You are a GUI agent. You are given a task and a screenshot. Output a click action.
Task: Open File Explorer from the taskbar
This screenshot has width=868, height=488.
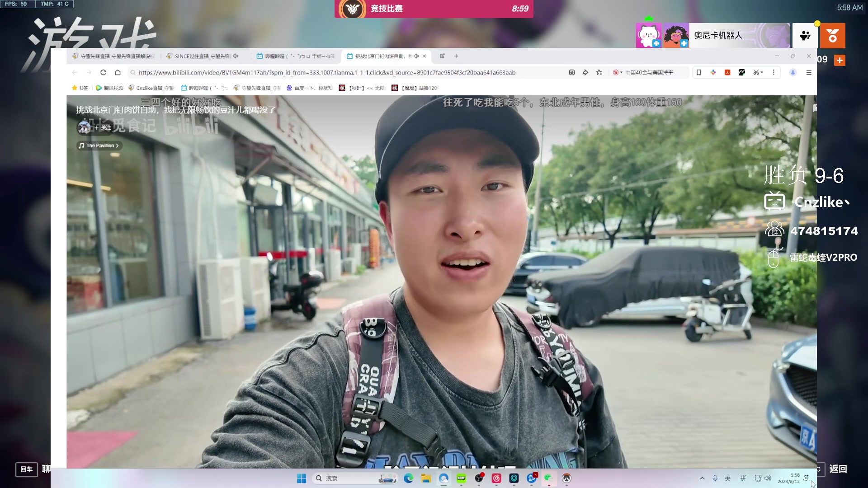pos(426,478)
